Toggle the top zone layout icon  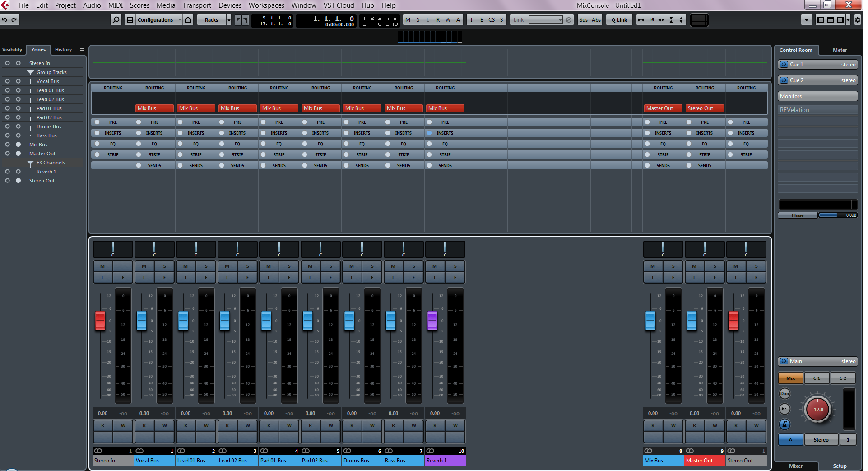pos(831,20)
